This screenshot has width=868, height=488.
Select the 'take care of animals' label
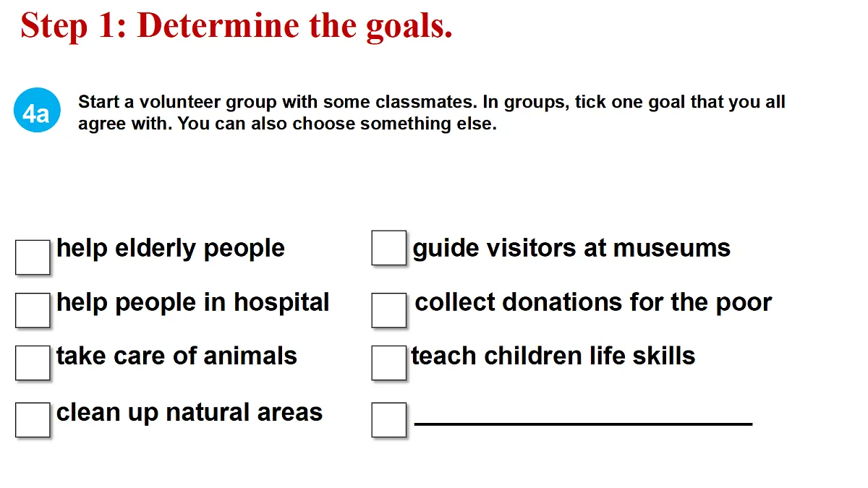176,356
